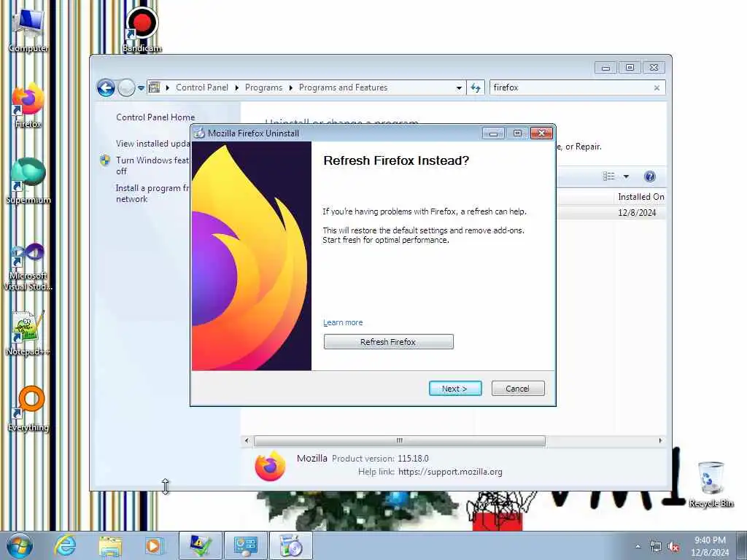Select the checkmark monitor taskbar app
The width and height of the screenshot is (747, 560).
pos(201,545)
